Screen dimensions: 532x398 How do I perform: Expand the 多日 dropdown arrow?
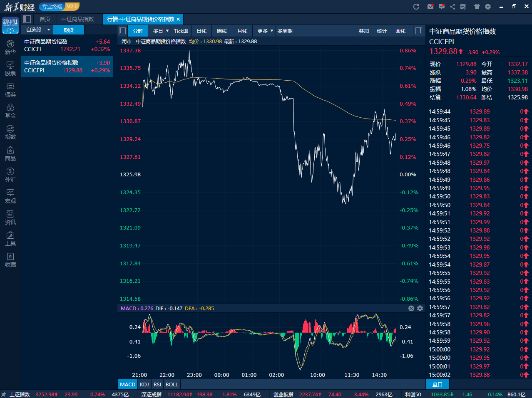[167, 31]
